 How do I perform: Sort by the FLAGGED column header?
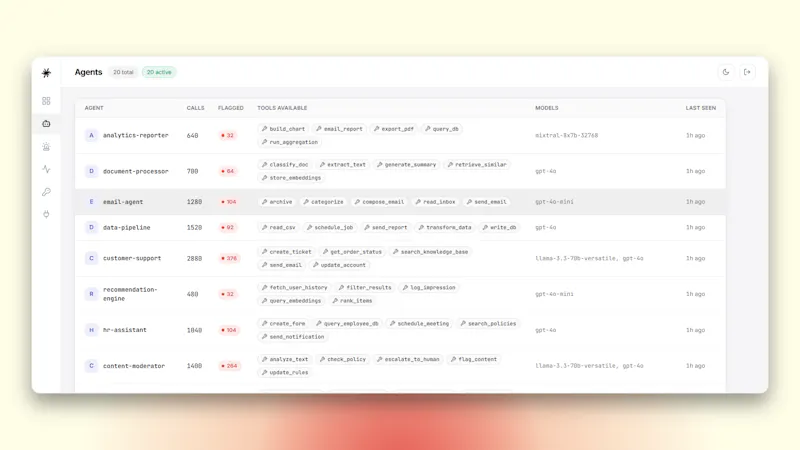(x=231, y=108)
